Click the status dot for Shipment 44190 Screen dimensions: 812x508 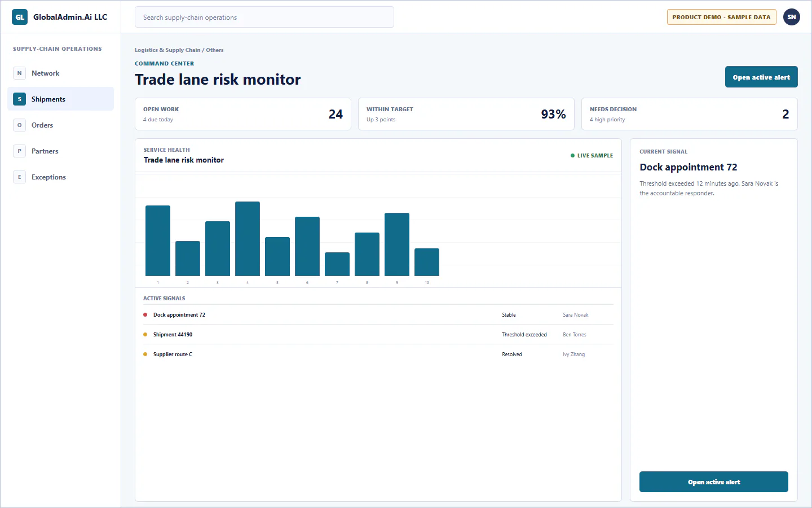(145, 335)
